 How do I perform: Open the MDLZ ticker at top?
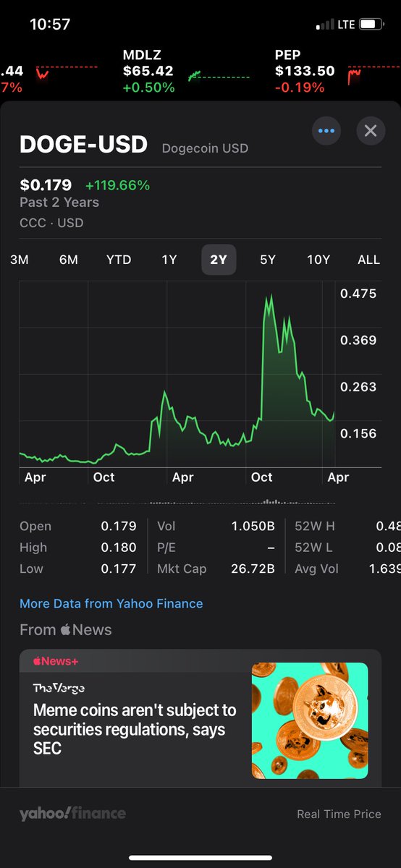pyautogui.click(x=187, y=72)
